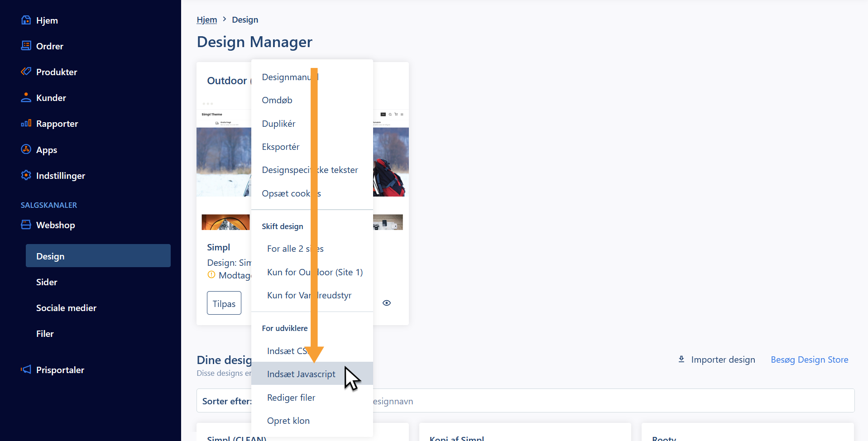Go to Hjem breadcrumb link

click(x=206, y=19)
